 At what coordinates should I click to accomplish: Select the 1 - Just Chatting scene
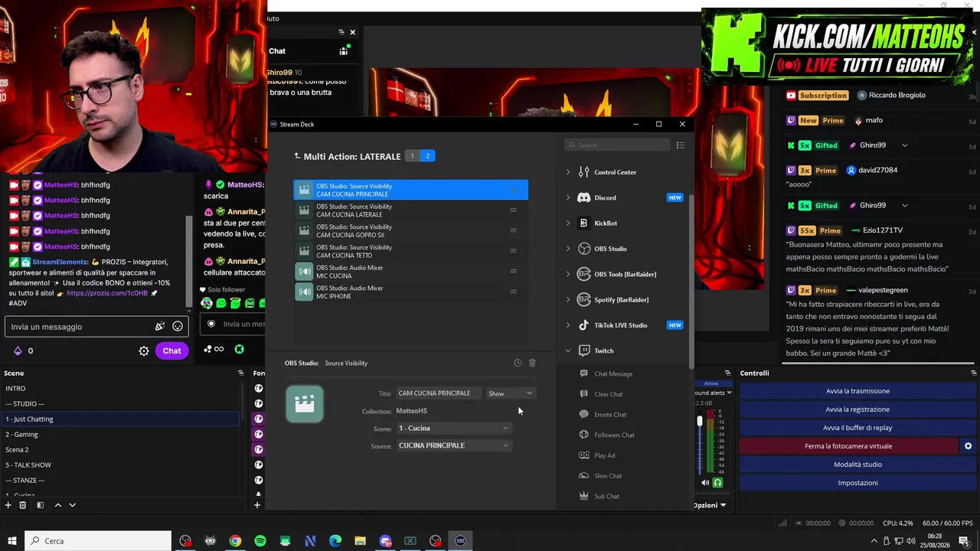pyautogui.click(x=120, y=419)
